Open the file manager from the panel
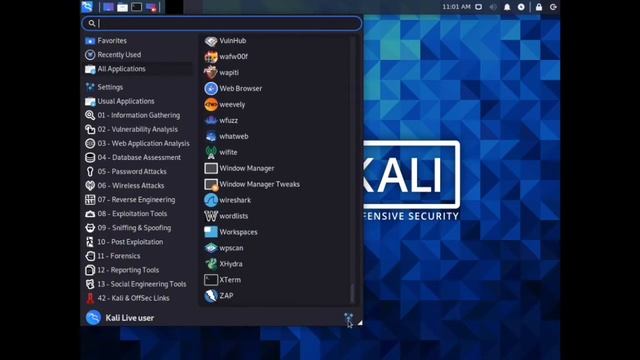 point(122,7)
